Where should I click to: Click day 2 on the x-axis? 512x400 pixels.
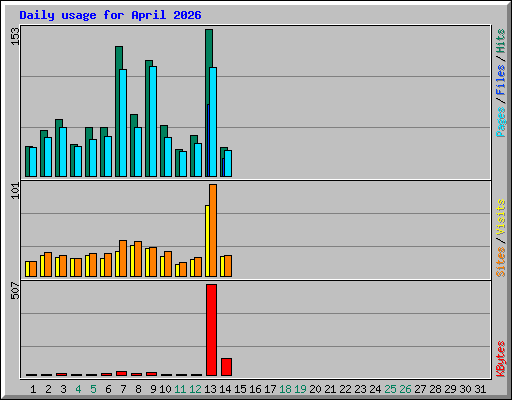(48, 389)
